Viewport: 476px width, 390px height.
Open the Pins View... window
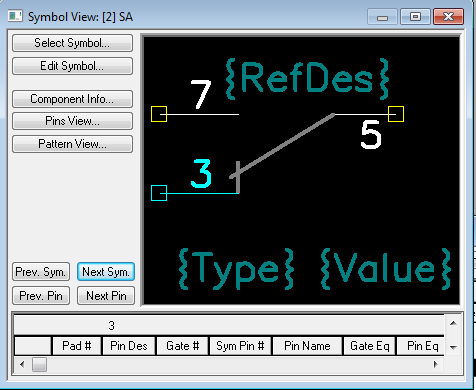coord(72,121)
